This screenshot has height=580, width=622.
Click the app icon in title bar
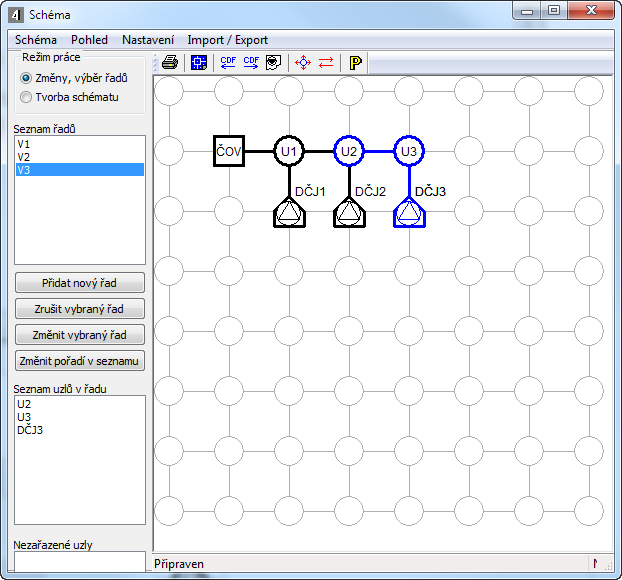[x=16, y=15]
